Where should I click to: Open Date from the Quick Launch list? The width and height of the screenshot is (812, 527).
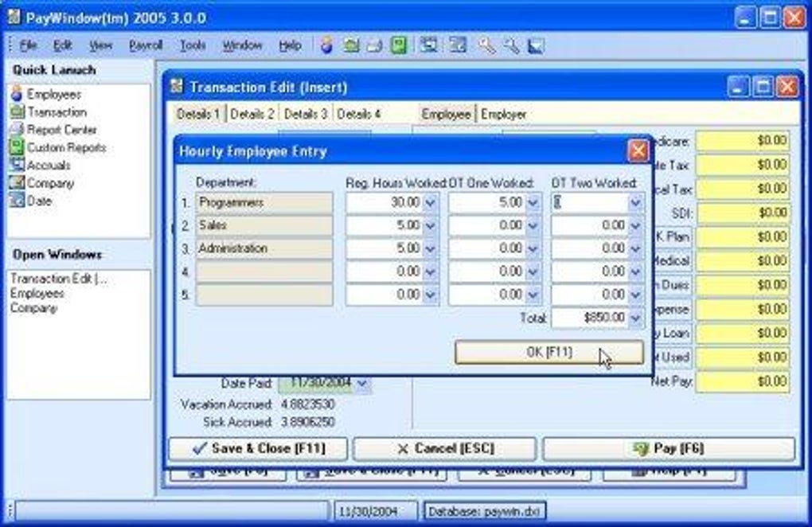coord(31,201)
